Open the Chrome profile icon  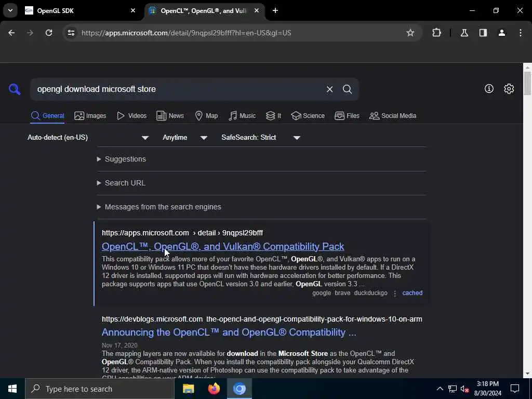(x=501, y=33)
